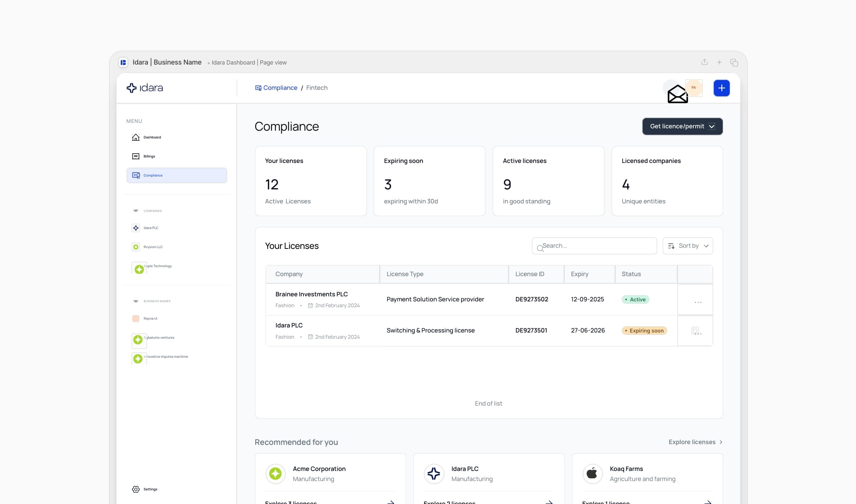Click the Acme Corporation logo
The height and width of the screenshot is (504, 856).
(275, 474)
